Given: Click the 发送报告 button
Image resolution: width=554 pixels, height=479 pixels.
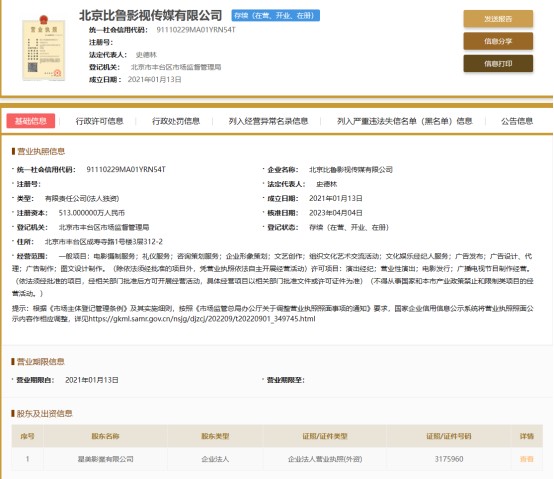Looking at the screenshot, I should [498, 19].
